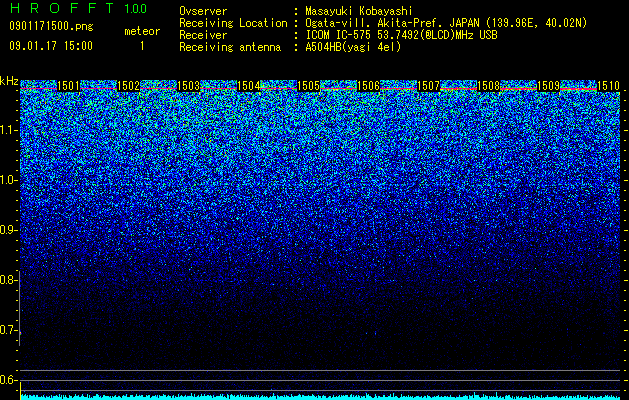Click the 1501 time marker
The image size is (629, 400).
(x=69, y=86)
